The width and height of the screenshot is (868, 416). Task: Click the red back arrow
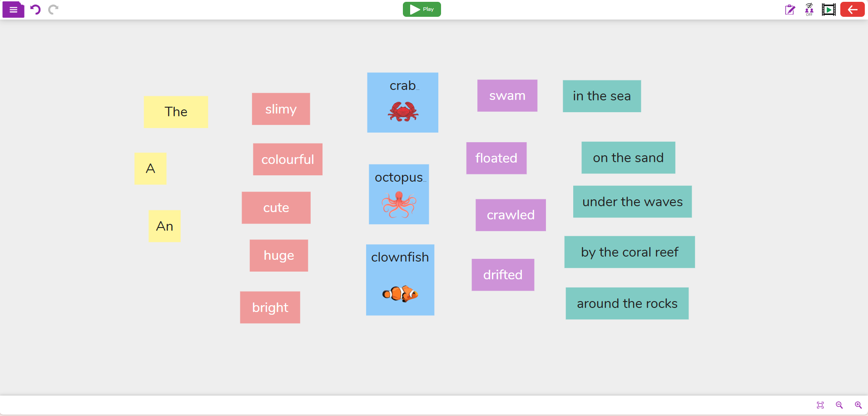point(853,9)
